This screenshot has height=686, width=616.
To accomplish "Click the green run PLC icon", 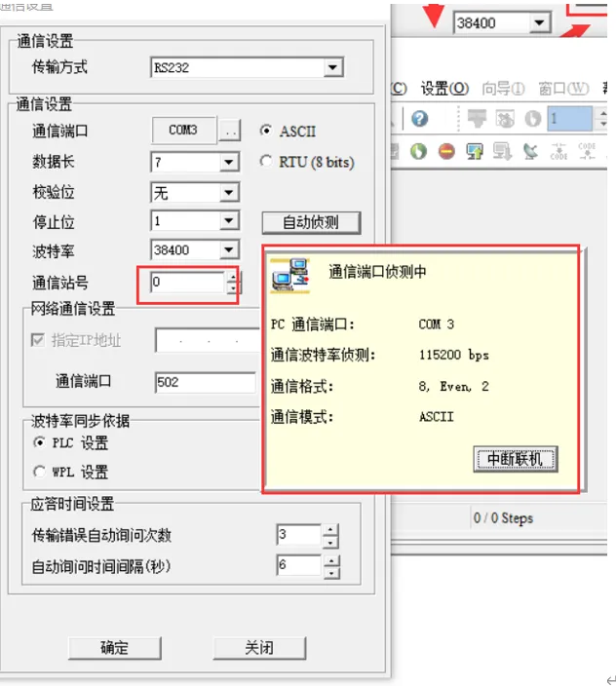I will (419, 151).
